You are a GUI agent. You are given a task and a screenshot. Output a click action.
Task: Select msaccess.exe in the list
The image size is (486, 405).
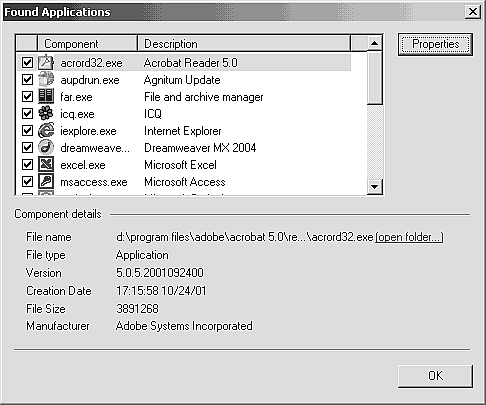click(94, 182)
